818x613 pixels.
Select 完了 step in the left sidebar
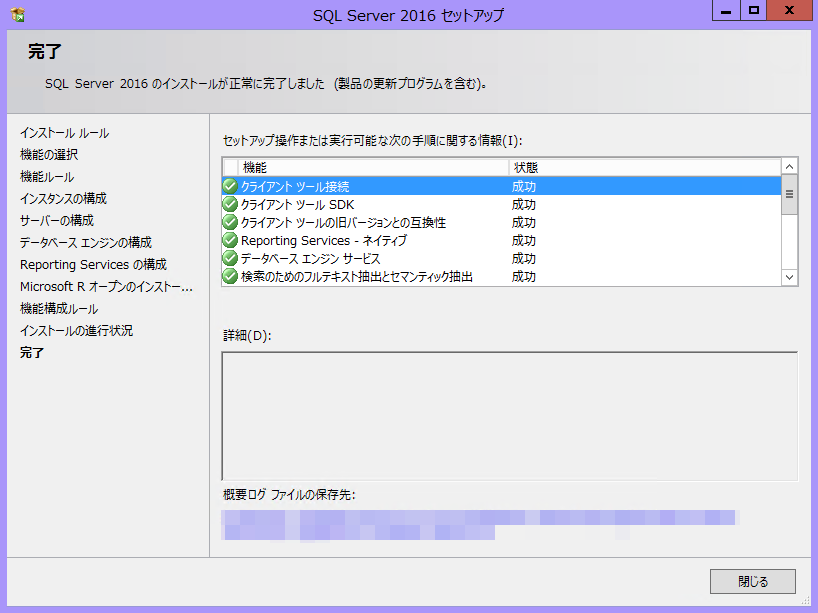coord(32,352)
